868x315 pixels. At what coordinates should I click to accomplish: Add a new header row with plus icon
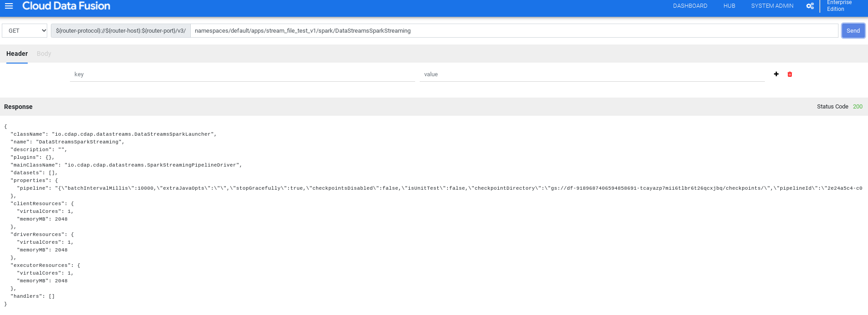[x=776, y=74]
